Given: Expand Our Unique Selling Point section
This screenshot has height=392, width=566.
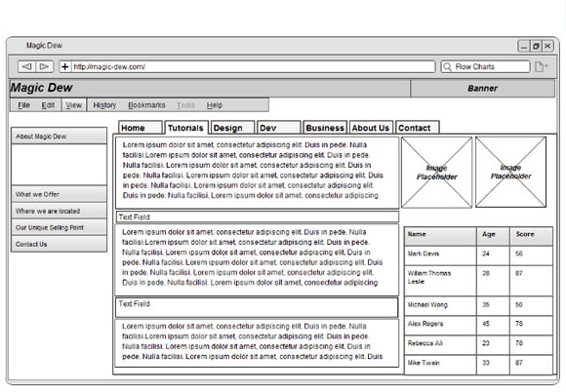Looking at the screenshot, I should (x=60, y=227).
